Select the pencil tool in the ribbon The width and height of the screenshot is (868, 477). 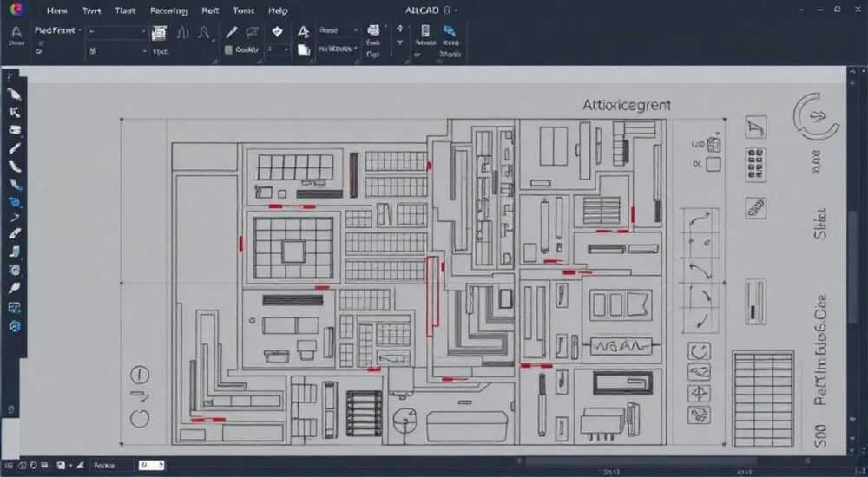[232, 32]
